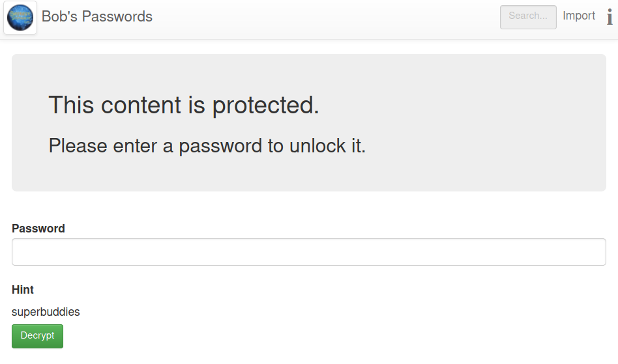This screenshot has width=618, height=364.
Task: Focus the Search box in the navbar
Action: pyautogui.click(x=528, y=17)
